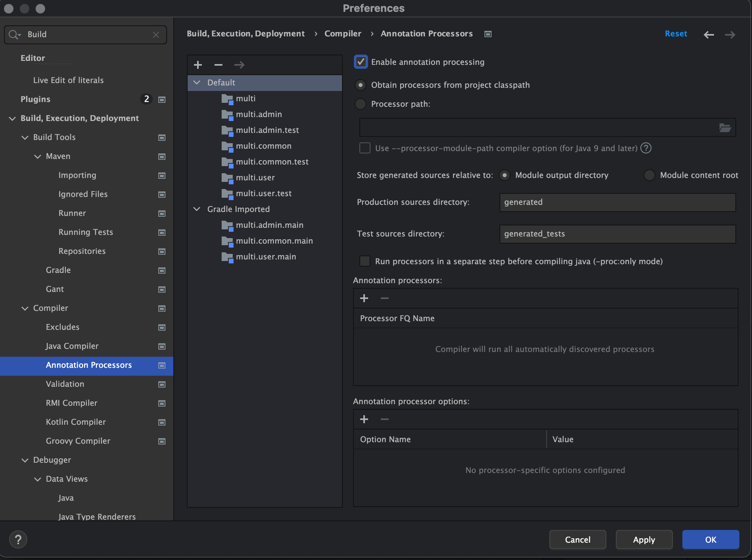Select the Processor path radio button
The width and height of the screenshot is (752, 560).
click(x=360, y=104)
